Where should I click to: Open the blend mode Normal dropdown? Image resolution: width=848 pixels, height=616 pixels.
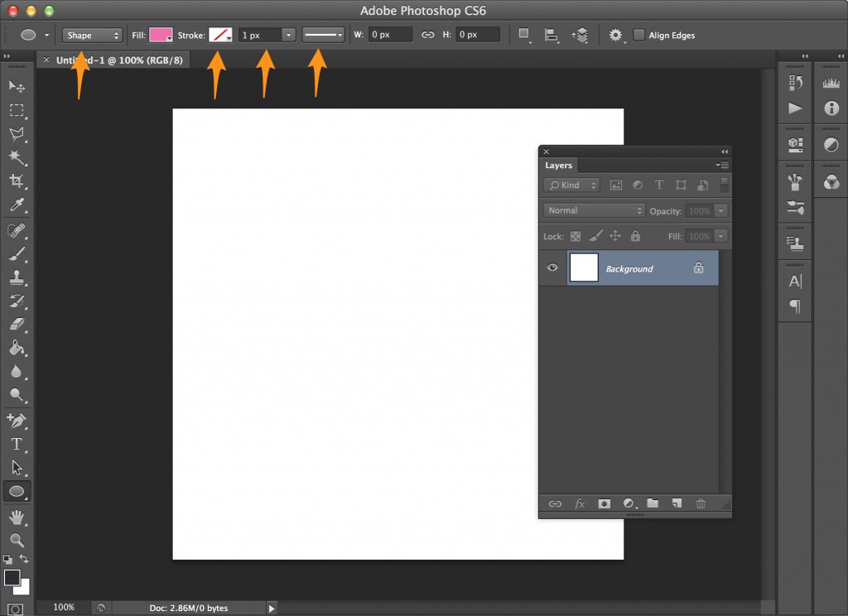click(594, 210)
